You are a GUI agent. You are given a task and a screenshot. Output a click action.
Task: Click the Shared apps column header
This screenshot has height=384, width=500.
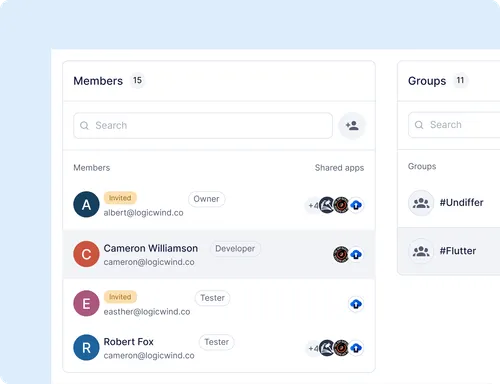coord(339,168)
